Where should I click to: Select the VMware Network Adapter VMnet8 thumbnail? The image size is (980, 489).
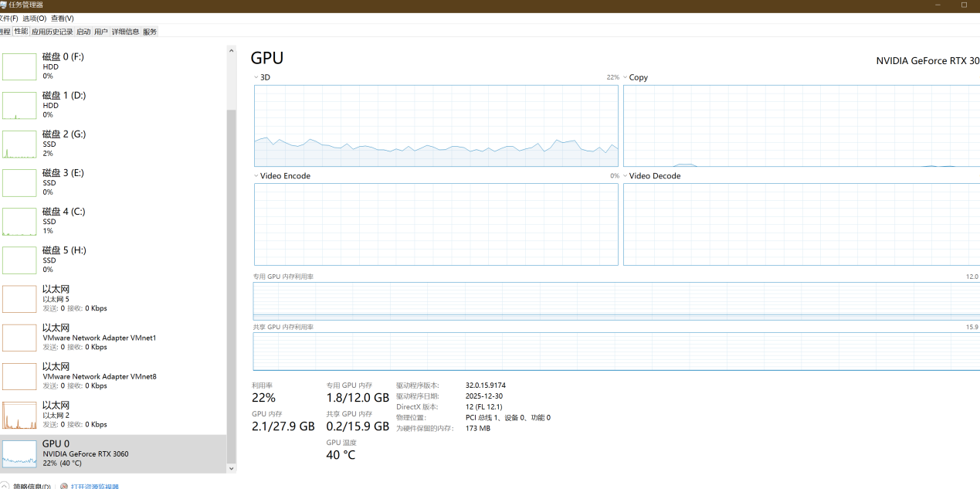(19, 376)
